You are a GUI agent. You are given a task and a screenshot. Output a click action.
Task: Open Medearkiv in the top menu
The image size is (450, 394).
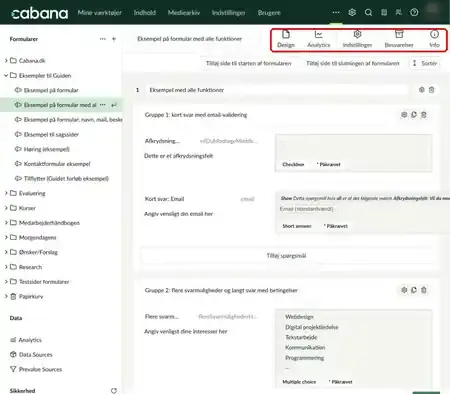(184, 13)
